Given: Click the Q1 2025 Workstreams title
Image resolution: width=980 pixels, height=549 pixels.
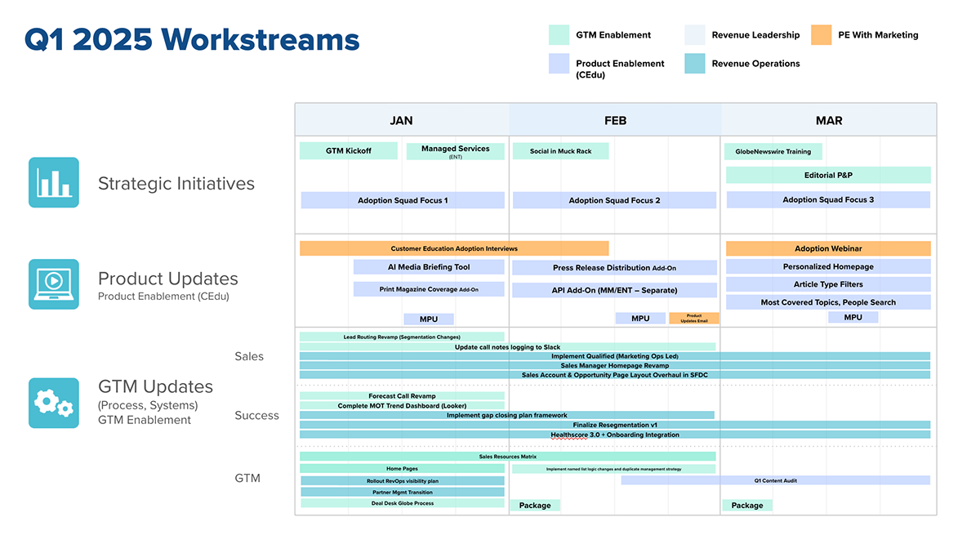Looking at the screenshot, I should click(192, 39).
